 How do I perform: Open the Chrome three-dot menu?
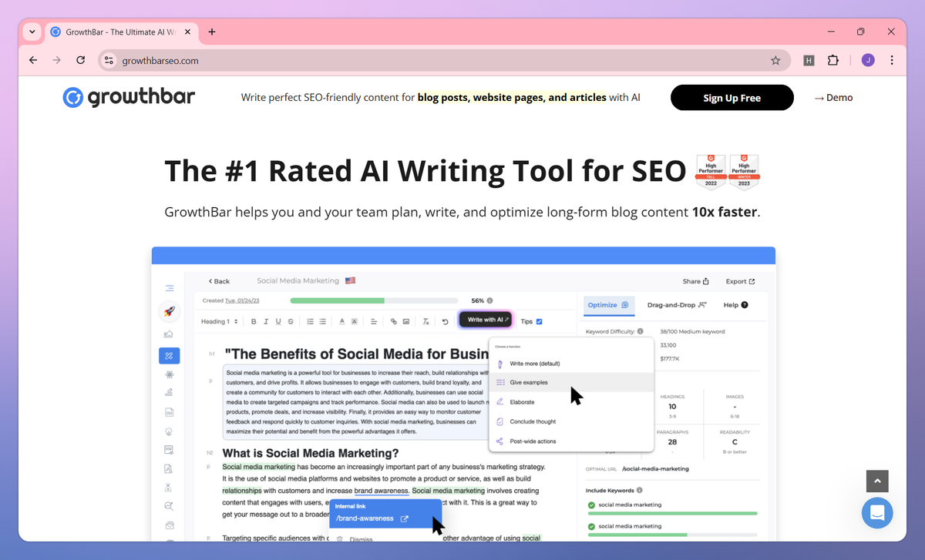point(892,60)
